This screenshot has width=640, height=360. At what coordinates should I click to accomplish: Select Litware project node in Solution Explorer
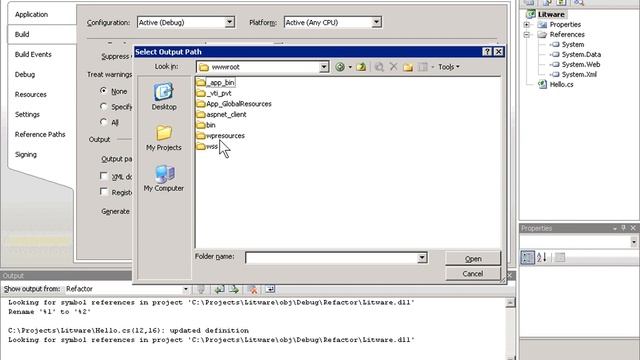[551, 14]
